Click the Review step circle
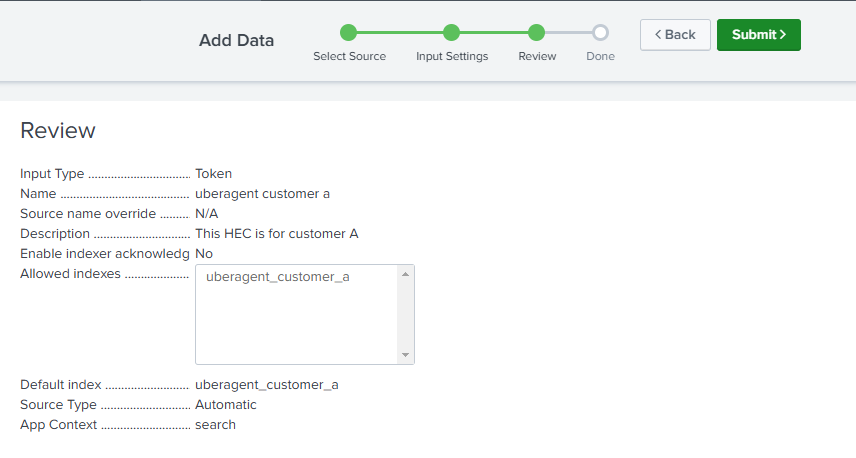The height and width of the screenshot is (458, 856). 537,32
